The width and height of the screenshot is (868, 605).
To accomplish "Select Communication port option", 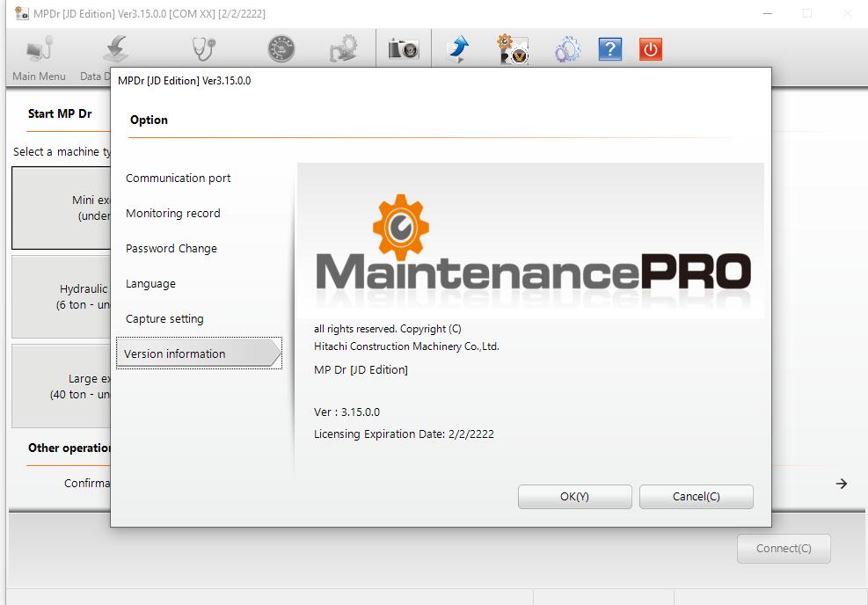I will [178, 179].
